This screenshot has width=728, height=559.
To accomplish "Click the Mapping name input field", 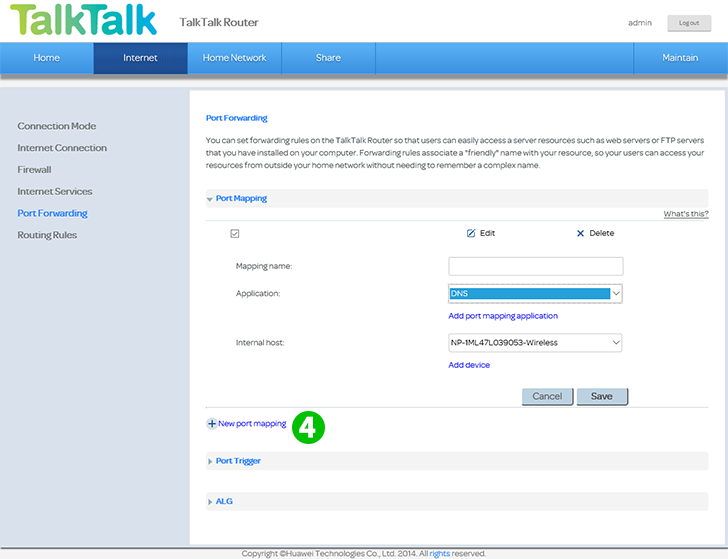I will click(x=536, y=266).
